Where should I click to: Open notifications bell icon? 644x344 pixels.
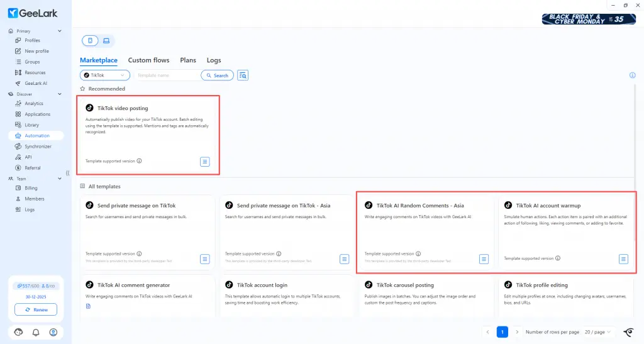click(36, 332)
